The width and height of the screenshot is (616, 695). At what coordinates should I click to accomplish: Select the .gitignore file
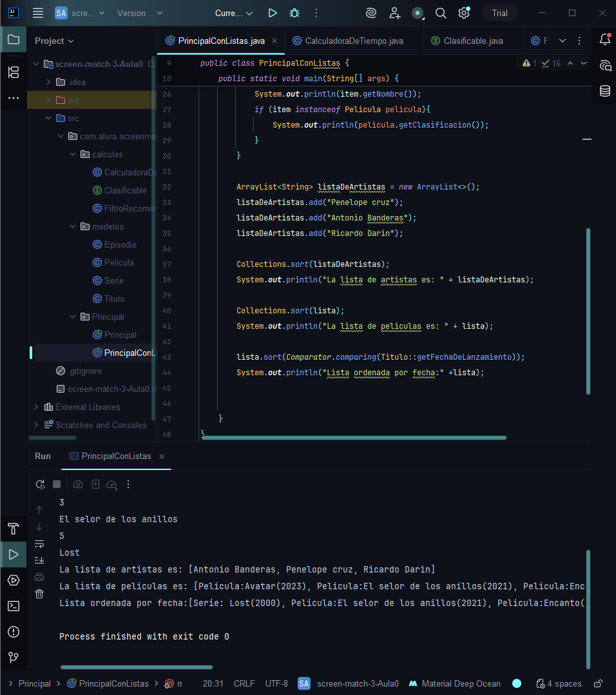click(x=79, y=371)
